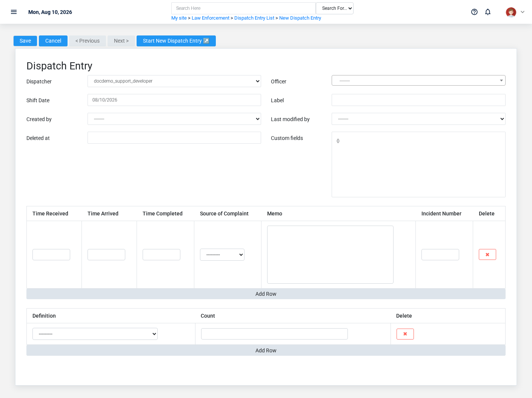
Task: Focus the Search Here field
Action: click(x=243, y=8)
